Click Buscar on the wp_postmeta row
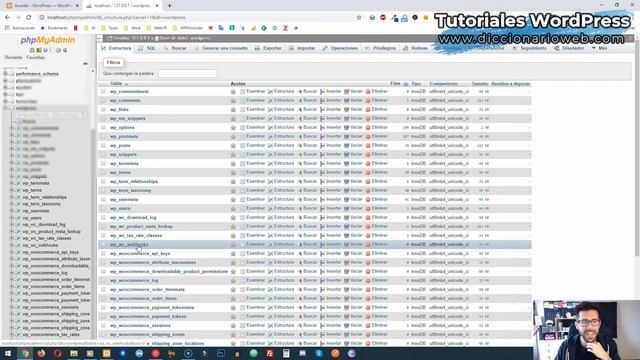Image resolution: width=640 pixels, height=360 pixels. click(x=307, y=136)
